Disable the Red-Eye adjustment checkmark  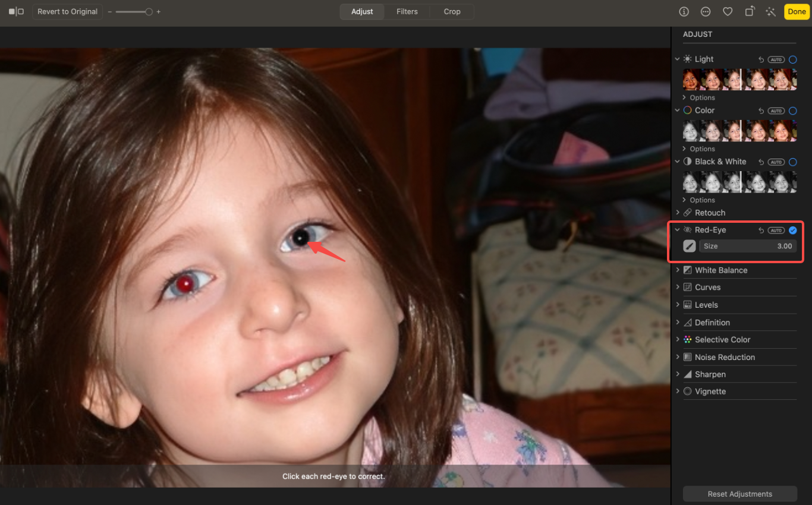pos(792,230)
